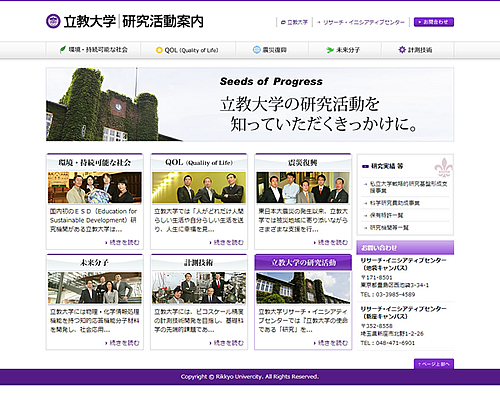The image size is (500, 409).
Task: Open 震災復興 navigation menu item
Action: click(x=272, y=50)
